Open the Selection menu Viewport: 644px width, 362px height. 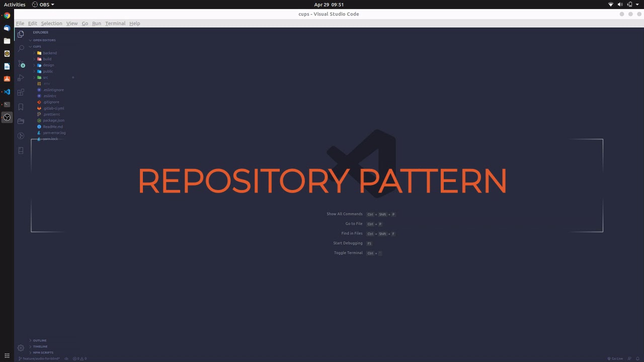click(51, 23)
